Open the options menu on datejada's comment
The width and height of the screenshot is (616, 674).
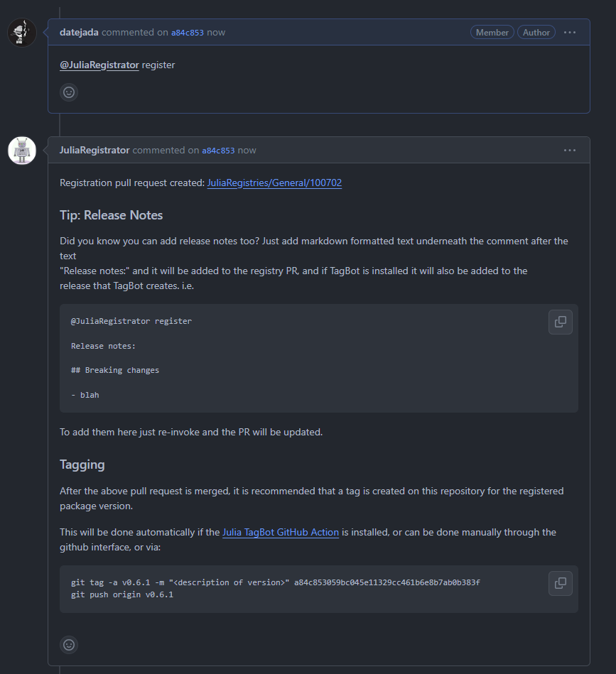click(569, 32)
